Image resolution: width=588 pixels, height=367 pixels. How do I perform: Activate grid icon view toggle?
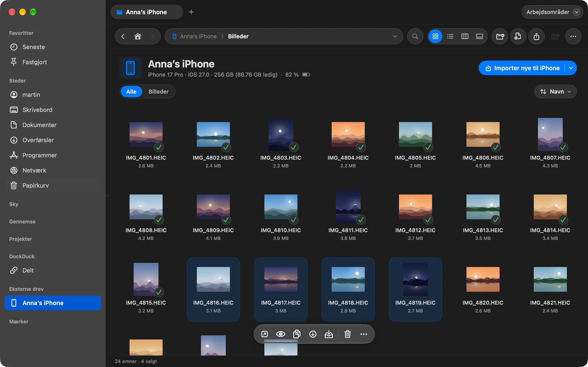click(435, 36)
